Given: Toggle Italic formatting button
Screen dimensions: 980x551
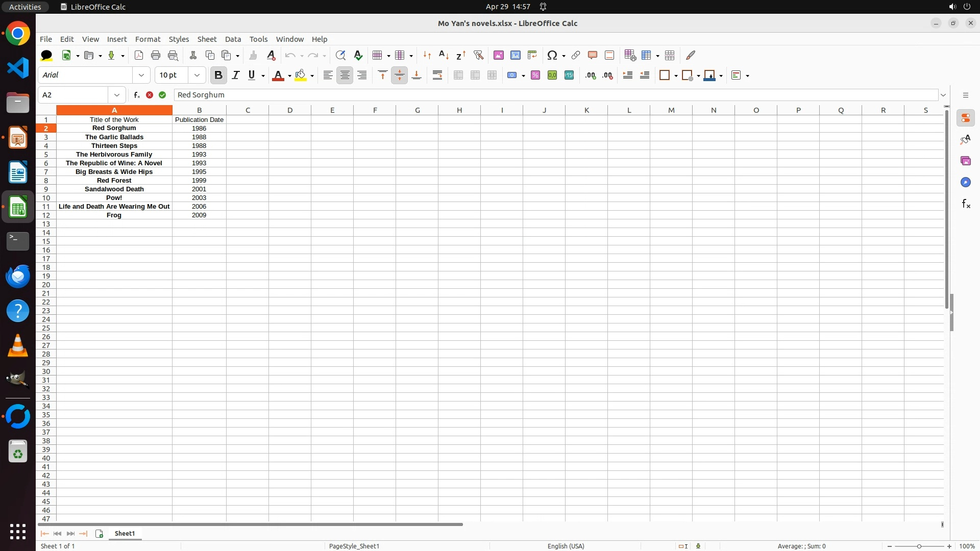Looking at the screenshot, I should click(x=235, y=75).
